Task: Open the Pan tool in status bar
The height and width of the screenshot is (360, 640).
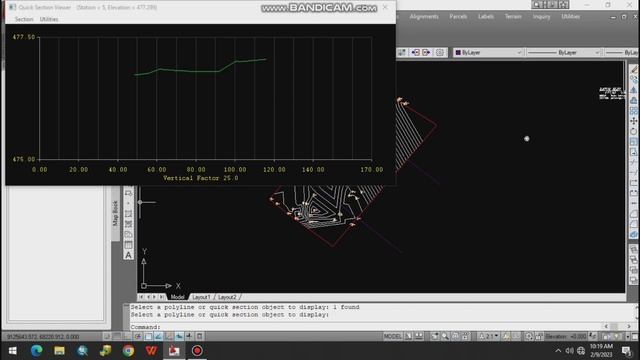Action: pyautogui.click(x=435, y=336)
